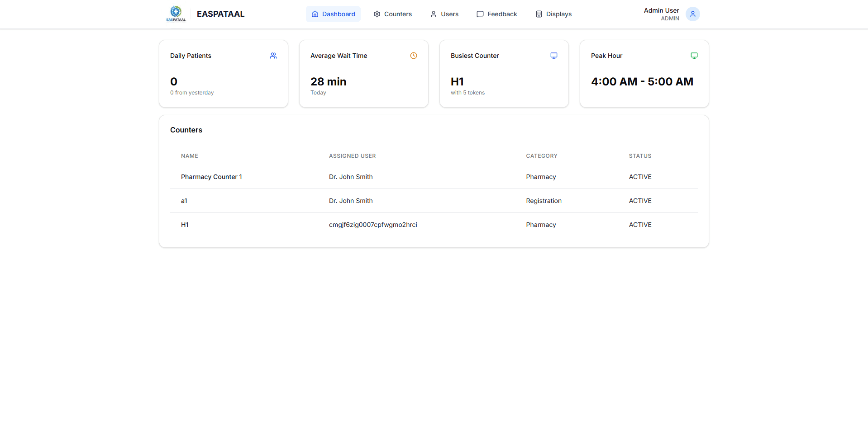
Task: Click the Users person icon
Action: click(433, 14)
